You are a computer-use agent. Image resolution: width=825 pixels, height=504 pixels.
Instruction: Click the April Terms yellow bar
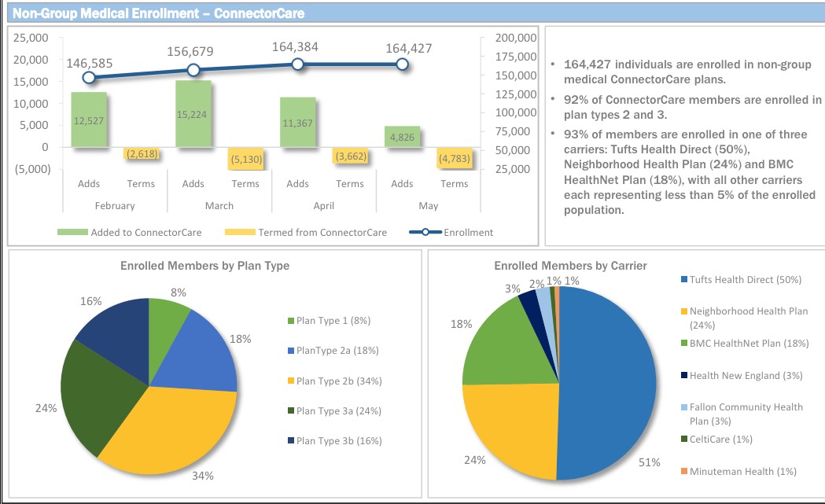350,156
